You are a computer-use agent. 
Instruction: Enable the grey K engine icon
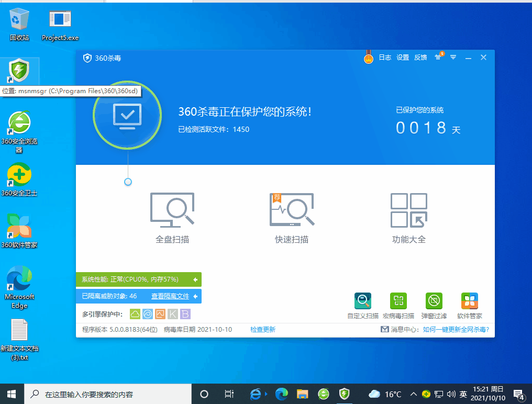(173, 314)
